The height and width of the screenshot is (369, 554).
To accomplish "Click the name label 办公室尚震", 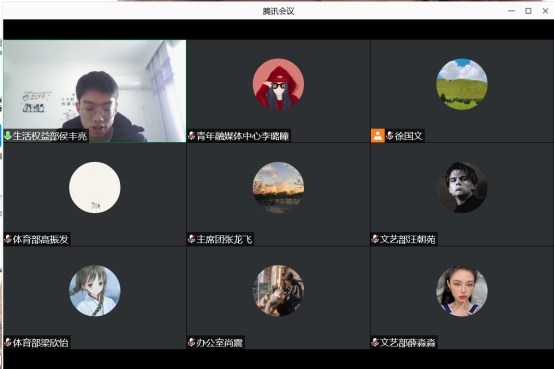I will click(x=219, y=342).
